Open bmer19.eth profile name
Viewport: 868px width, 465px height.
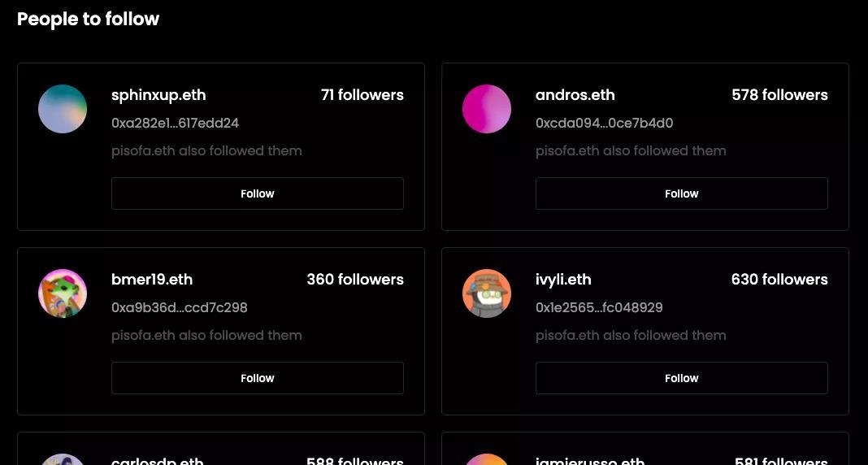coord(152,280)
